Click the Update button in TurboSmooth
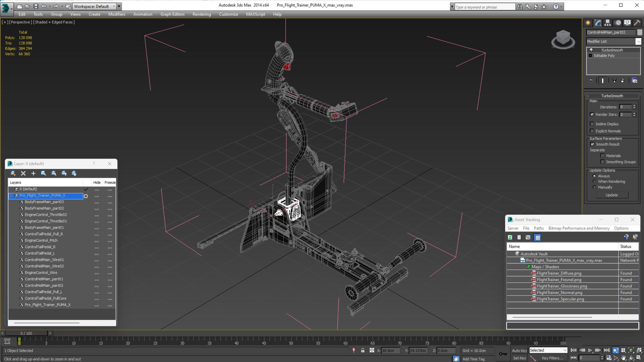The height and width of the screenshot is (362, 644). tap(611, 195)
